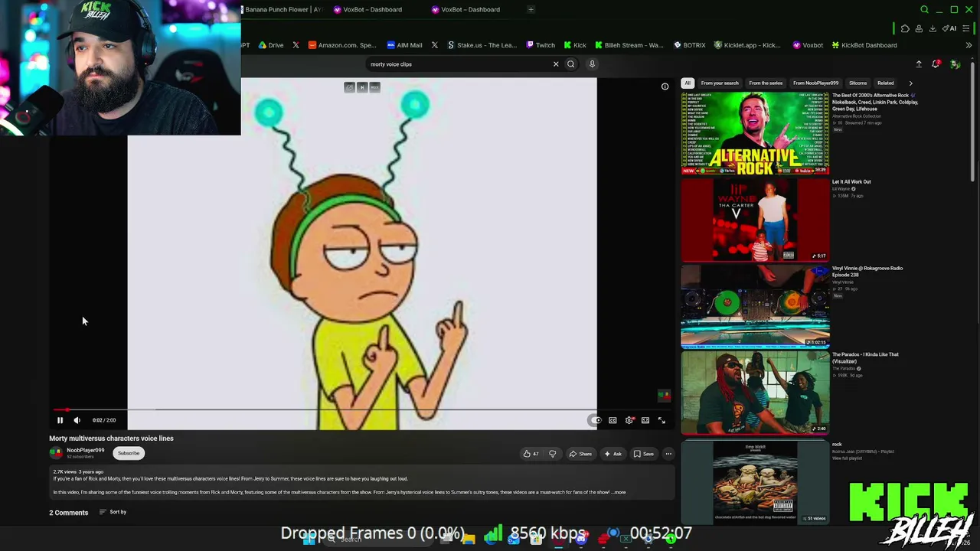
Task: Switch the video to theater mode
Action: click(x=645, y=420)
